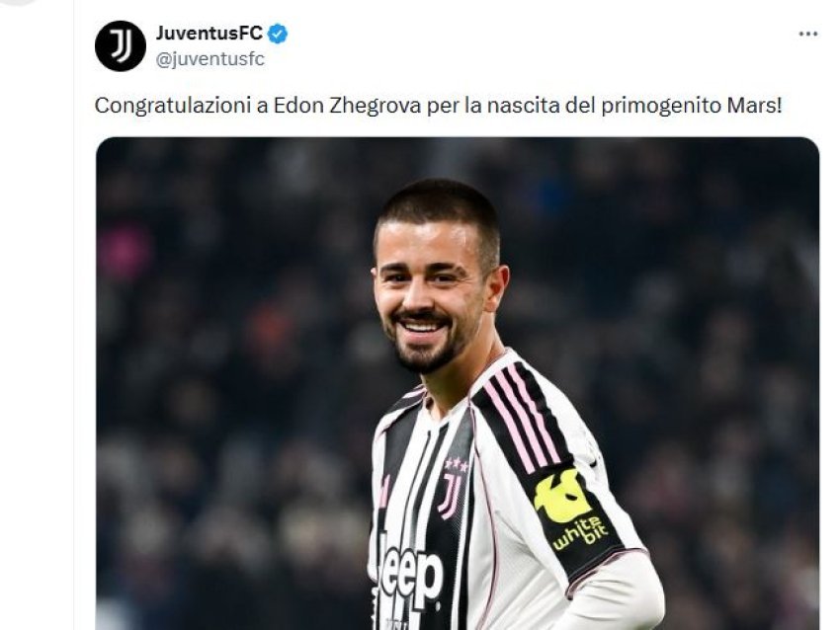Viewport: 840px width, 630px height.
Task: Open the JuventusFC profile avatar logo
Action: (121, 46)
